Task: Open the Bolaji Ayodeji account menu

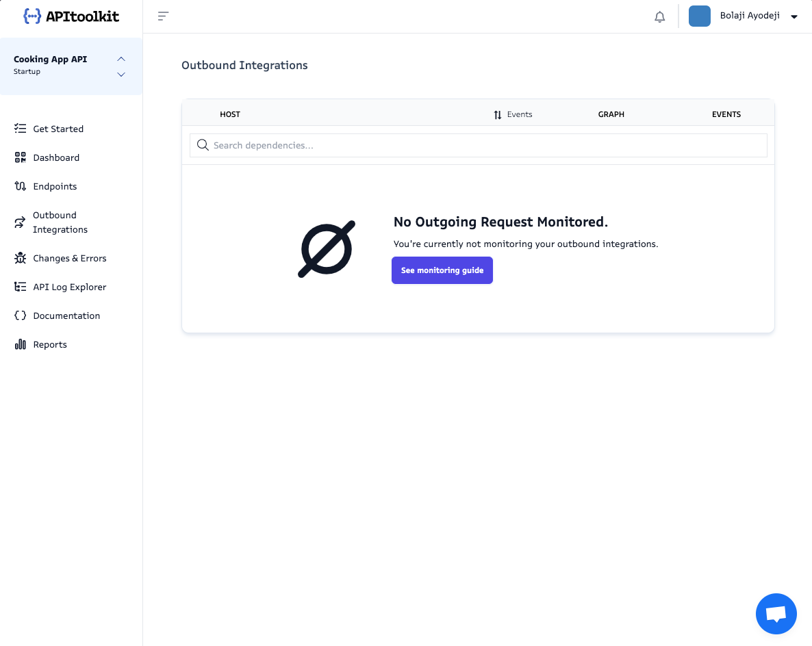Action: tap(750, 16)
